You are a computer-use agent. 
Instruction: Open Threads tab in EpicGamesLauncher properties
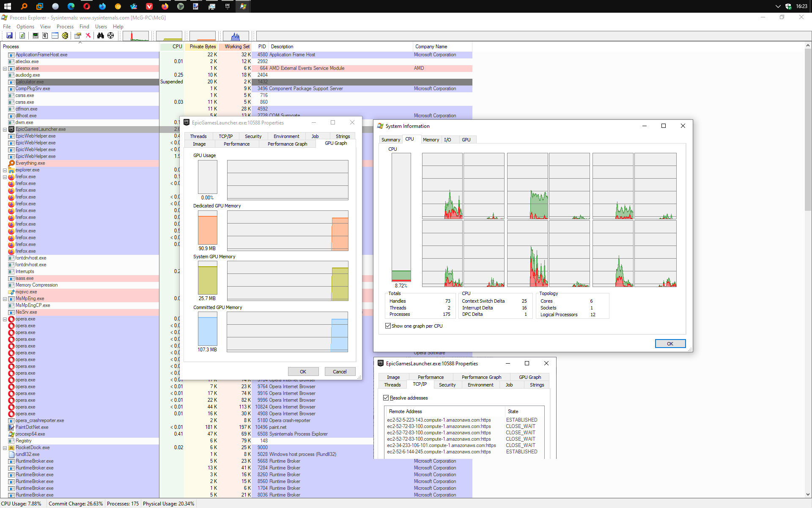pyautogui.click(x=198, y=136)
